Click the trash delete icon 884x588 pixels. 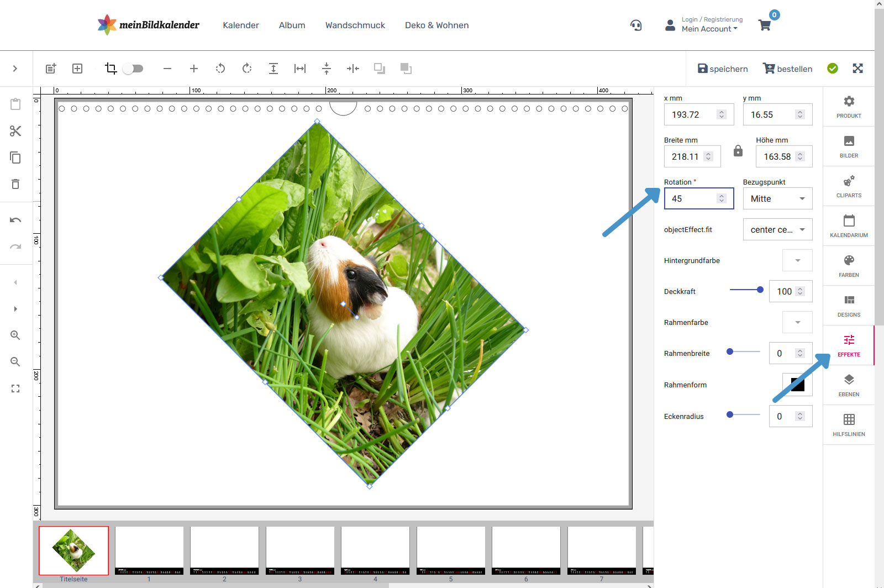[15, 184]
